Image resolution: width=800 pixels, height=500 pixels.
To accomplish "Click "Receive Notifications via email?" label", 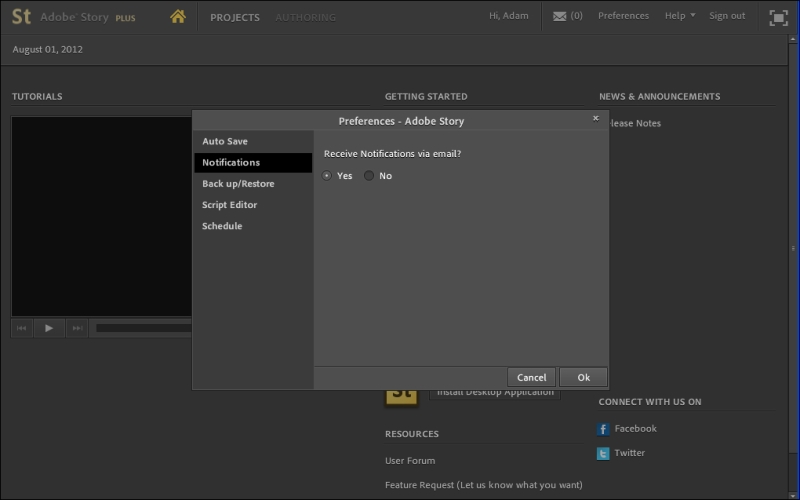I will coord(392,154).
